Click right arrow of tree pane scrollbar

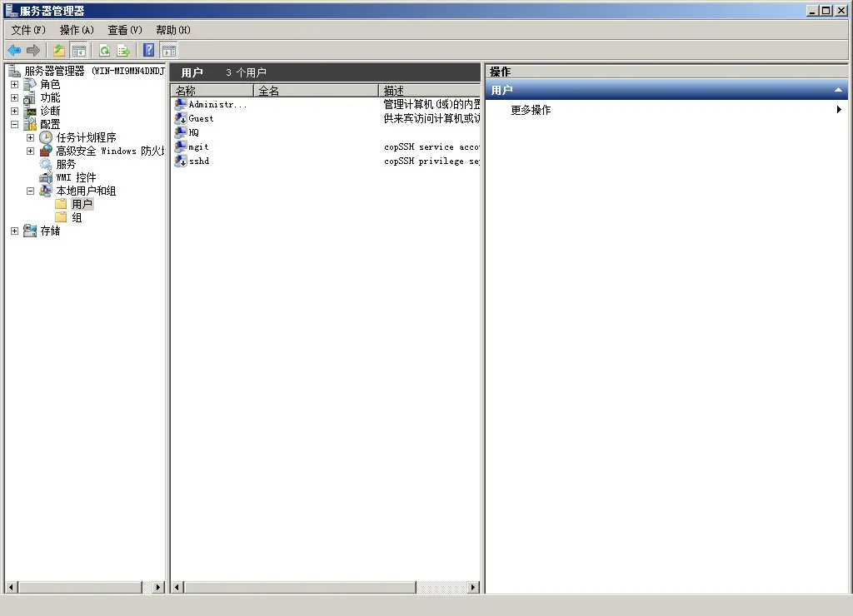coord(158,587)
